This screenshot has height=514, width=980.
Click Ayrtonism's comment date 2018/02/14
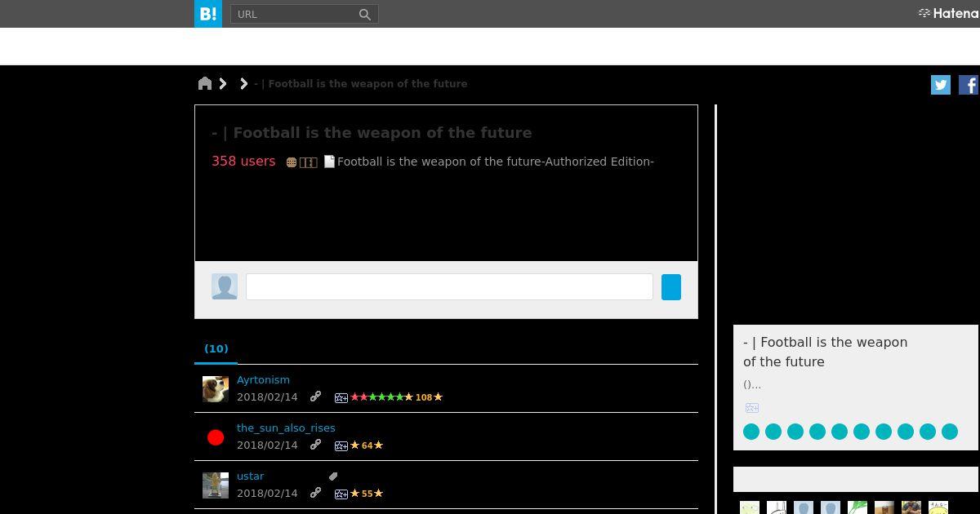pyautogui.click(x=267, y=397)
